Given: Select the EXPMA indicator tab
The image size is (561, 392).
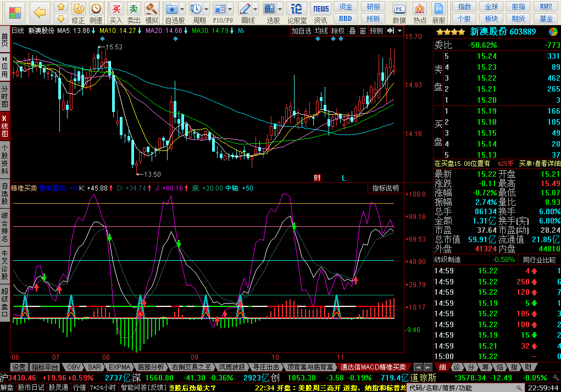Looking at the screenshot, I should tap(119, 367).
